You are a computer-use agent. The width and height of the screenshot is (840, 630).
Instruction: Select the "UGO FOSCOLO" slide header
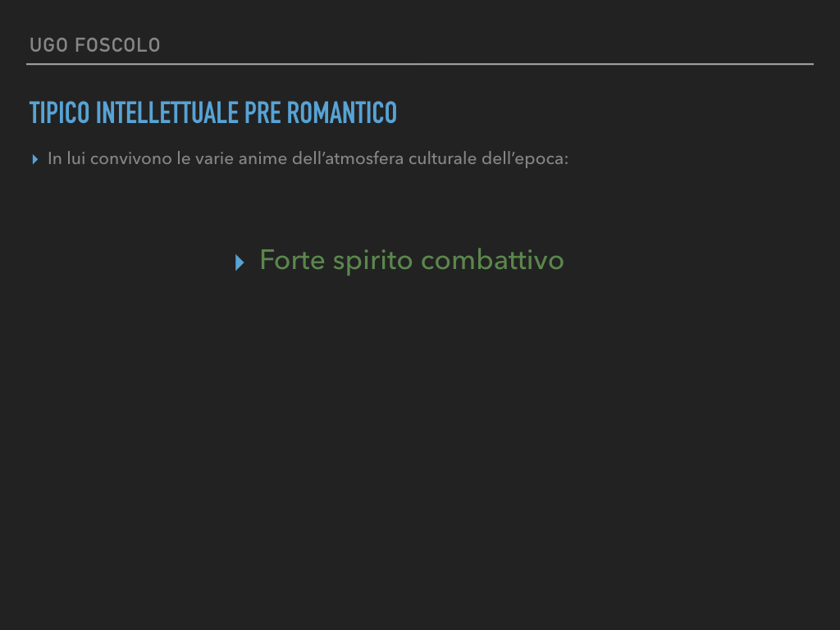95,45
